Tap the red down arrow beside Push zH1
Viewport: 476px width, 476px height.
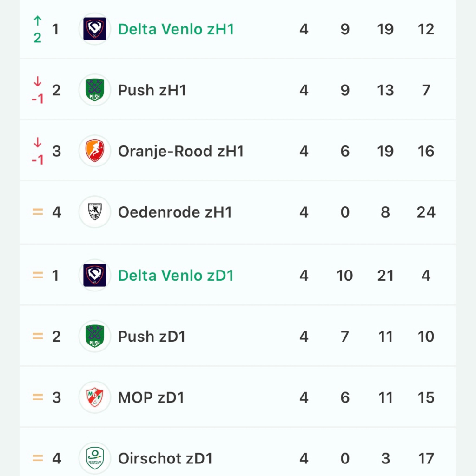pos(37,81)
